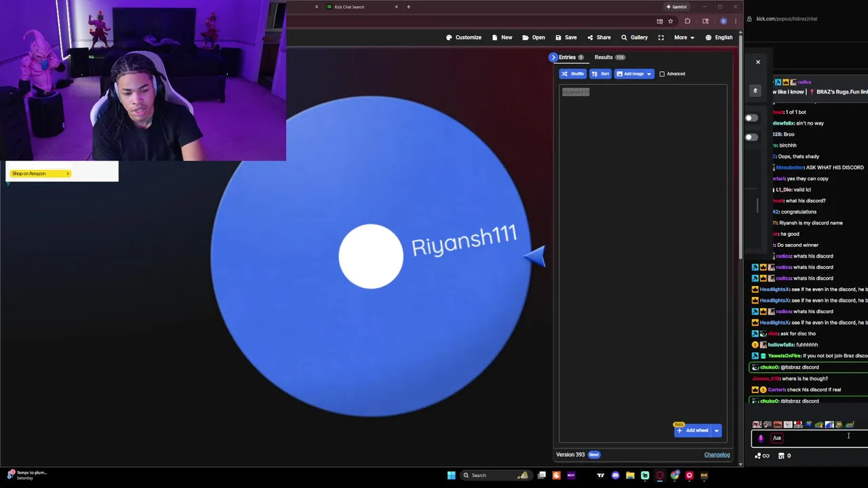The width and height of the screenshot is (868, 488).
Task: Click Yawels0nFire chat message
Action: 810,356
